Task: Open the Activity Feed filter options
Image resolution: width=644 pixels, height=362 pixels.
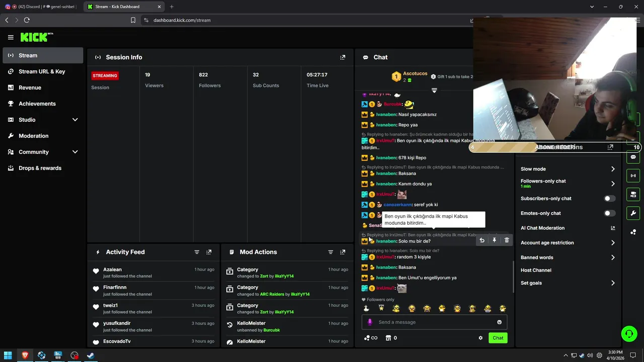Action: tap(197, 252)
